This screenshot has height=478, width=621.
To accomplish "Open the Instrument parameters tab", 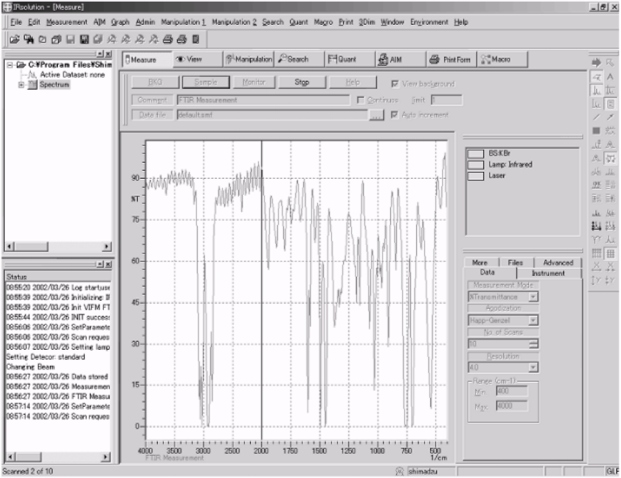I will pos(548,273).
